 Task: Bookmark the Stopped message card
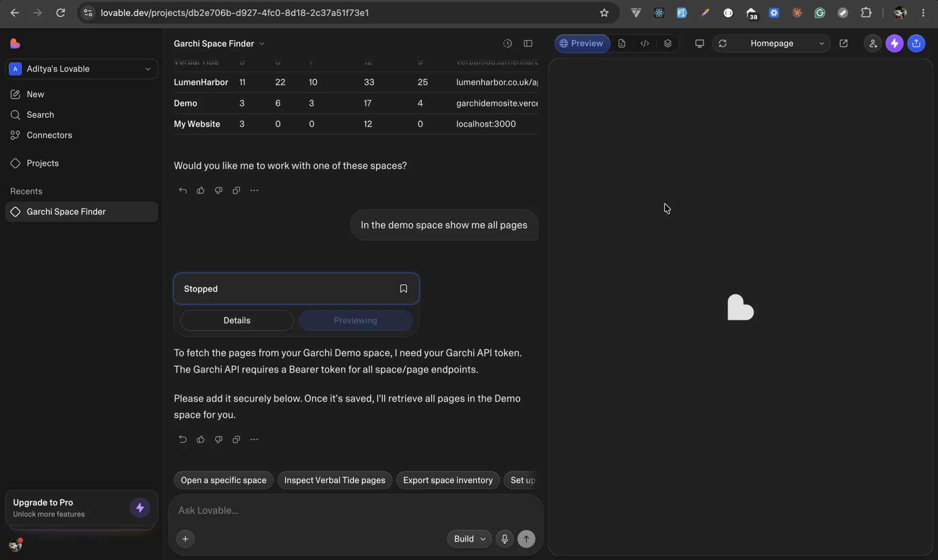403,289
